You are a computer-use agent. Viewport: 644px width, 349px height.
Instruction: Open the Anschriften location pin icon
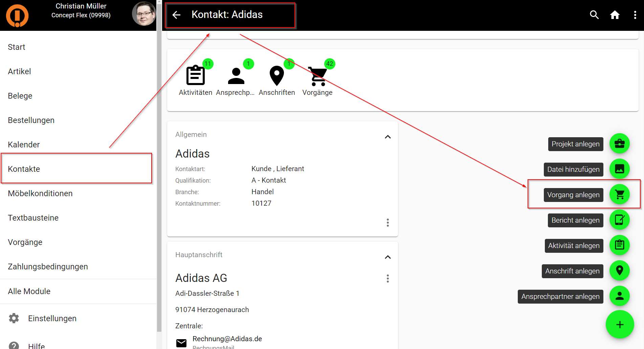277,76
